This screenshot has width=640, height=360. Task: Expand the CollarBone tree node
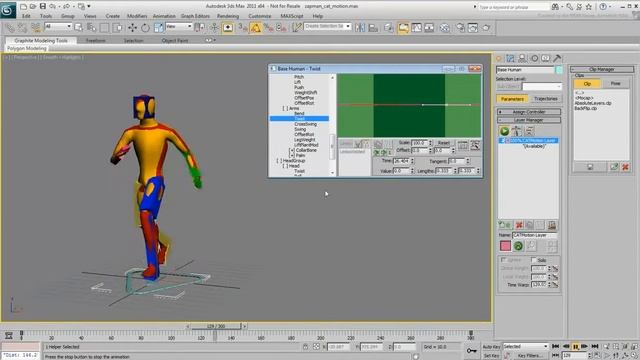291,150
